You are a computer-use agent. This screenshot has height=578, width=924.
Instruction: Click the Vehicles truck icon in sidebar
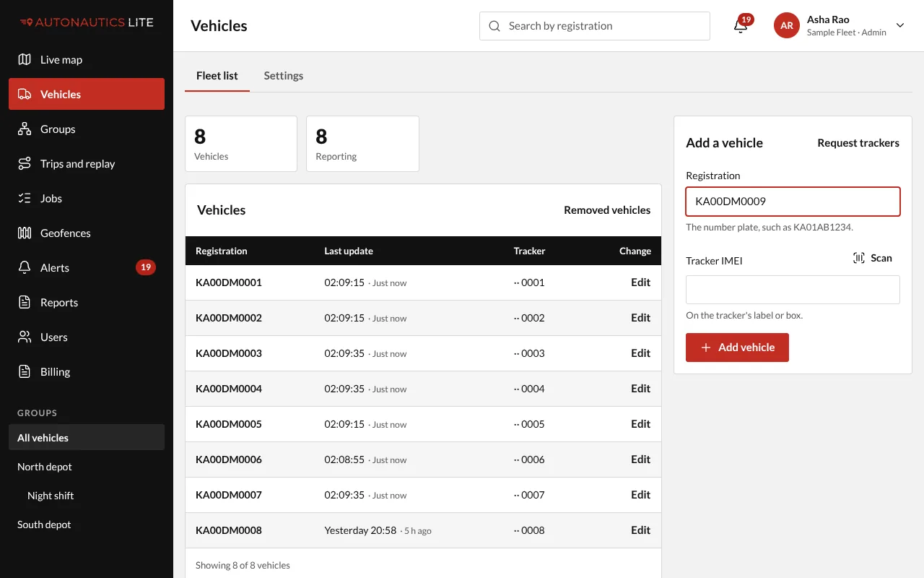pyautogui.click(x=25, y=94)
